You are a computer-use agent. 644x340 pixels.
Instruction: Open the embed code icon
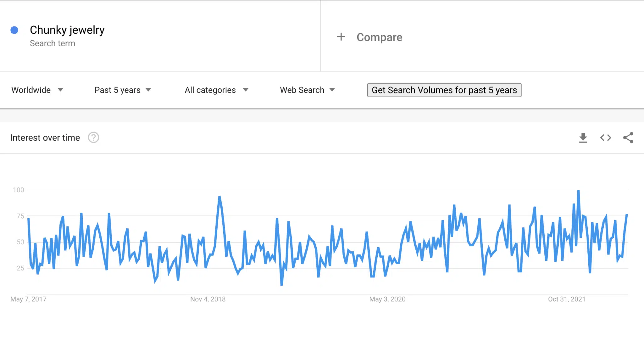tap(606, 138)
